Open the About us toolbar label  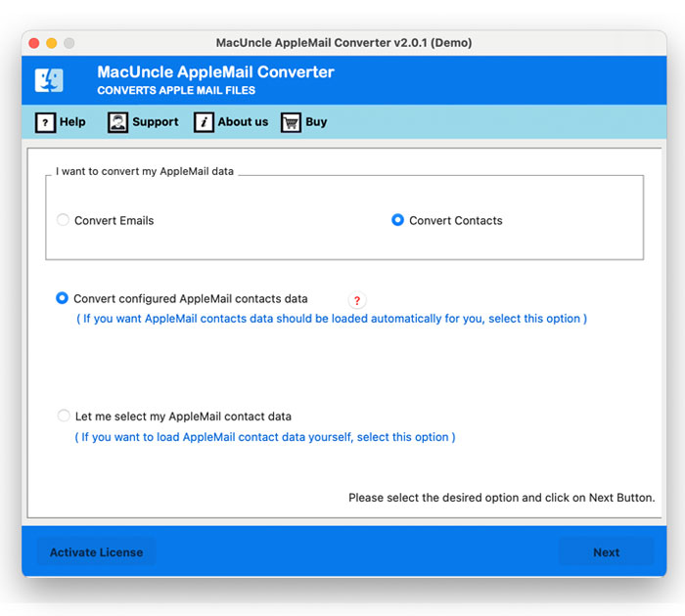click(243, 122)
